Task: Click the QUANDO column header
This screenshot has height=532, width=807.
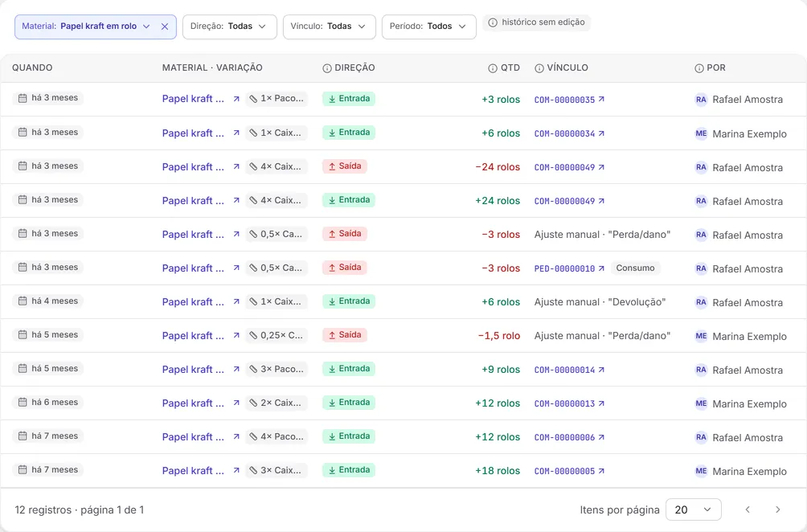Action: point(32,68)
